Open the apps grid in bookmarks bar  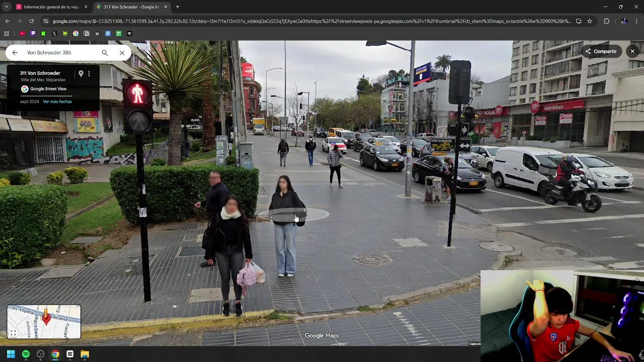[x=7, y=34]
